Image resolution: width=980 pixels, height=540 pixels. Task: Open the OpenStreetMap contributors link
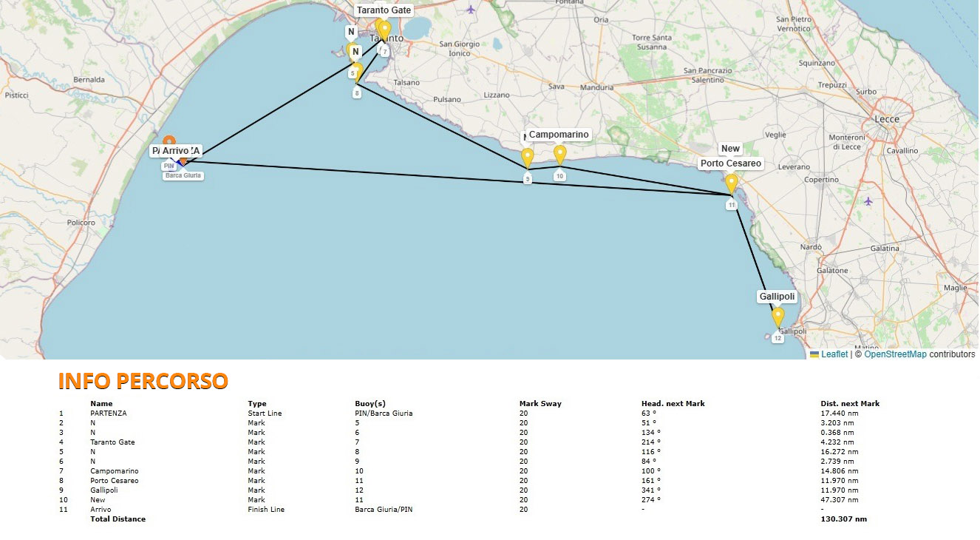coord(895,354)
